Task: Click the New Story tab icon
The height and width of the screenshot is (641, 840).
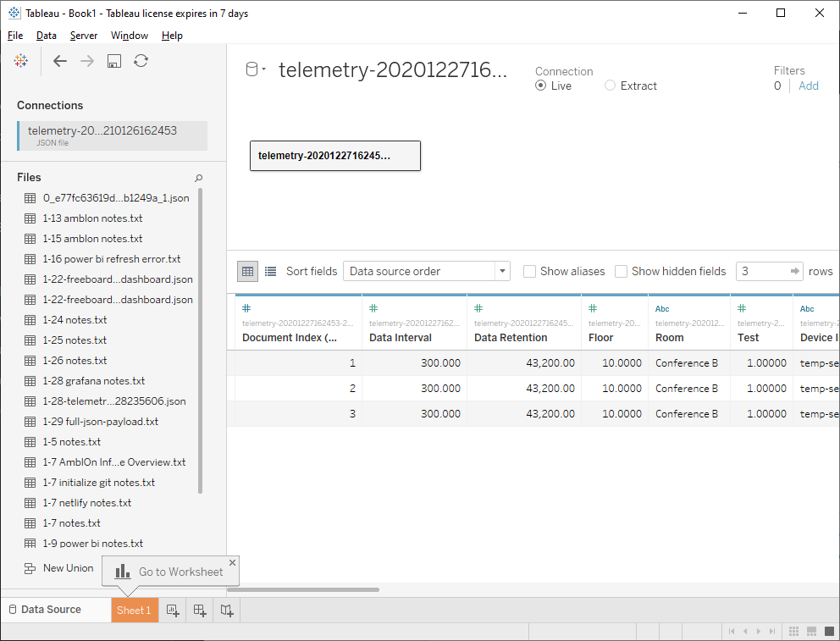Action: click(x=227, y=611)
